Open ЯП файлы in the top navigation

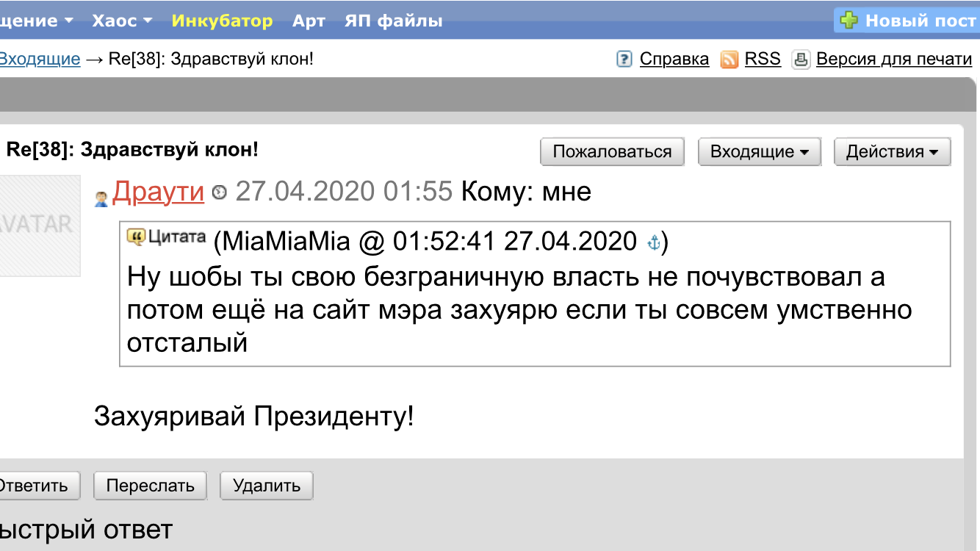click(x=394, y=21)
